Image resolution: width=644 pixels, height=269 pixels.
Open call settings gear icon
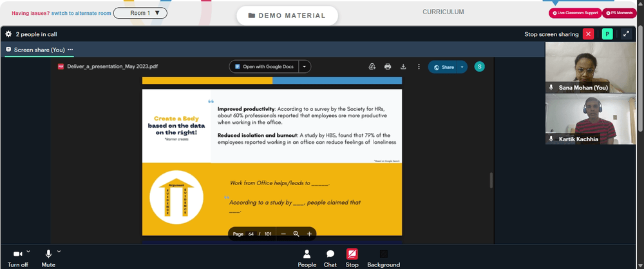click(8, 35)
